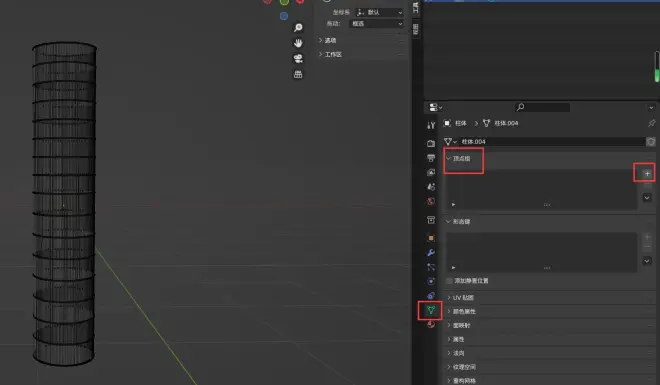Open the World properties tab
The width and height of the screenshot is (660, 385).
click(x=431, y=201)
